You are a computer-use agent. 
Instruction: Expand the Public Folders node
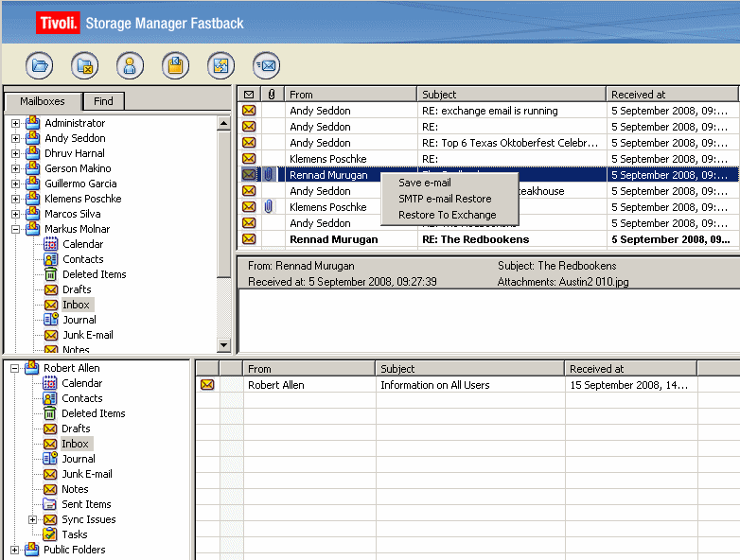point(14,550)
